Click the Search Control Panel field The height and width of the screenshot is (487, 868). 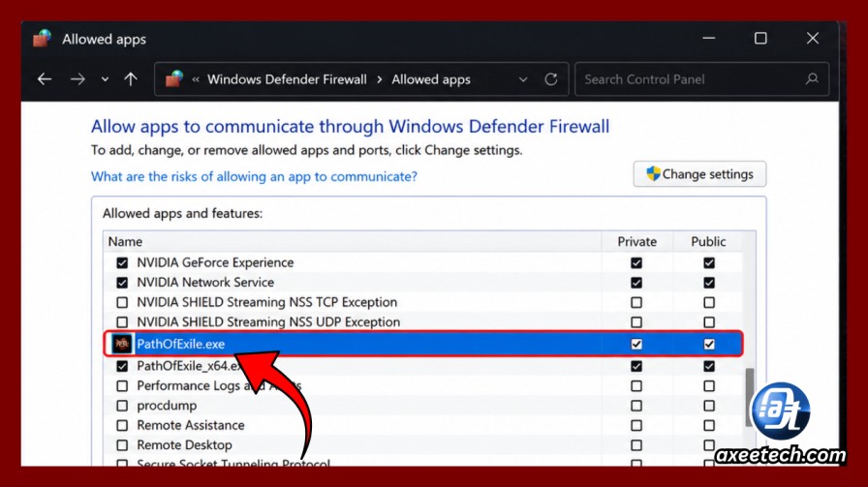coord(701,79)
